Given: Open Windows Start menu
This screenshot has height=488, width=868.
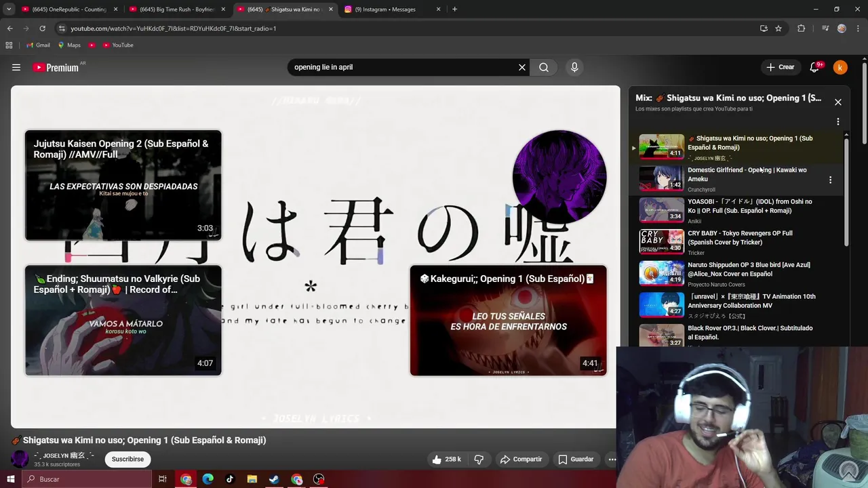Looking at the screenshot, I should tap(10, 479).
